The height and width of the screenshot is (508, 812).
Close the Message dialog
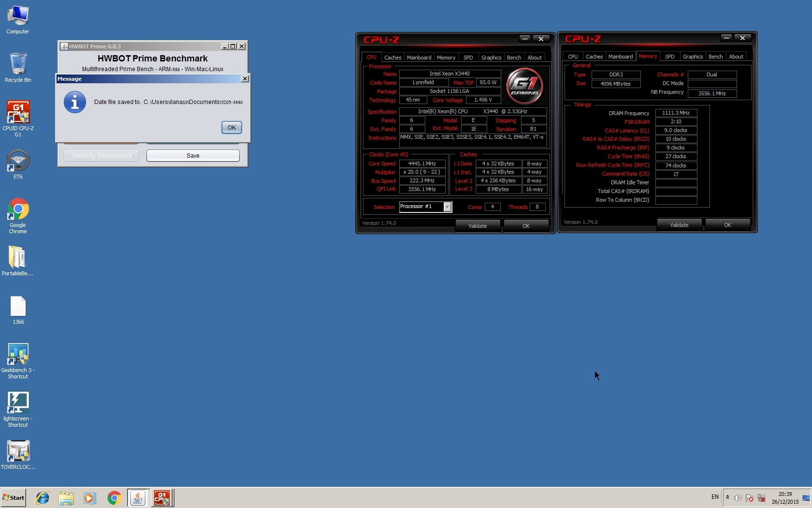245,78
